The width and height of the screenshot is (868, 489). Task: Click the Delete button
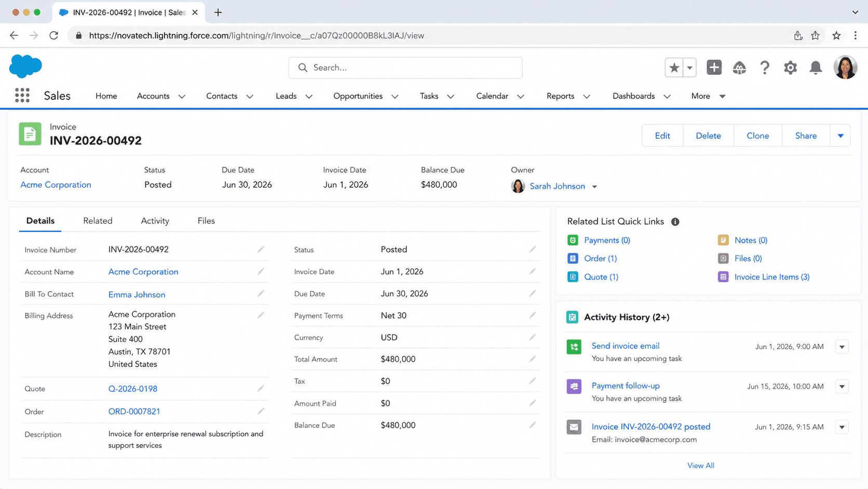(x=708, y=136)
